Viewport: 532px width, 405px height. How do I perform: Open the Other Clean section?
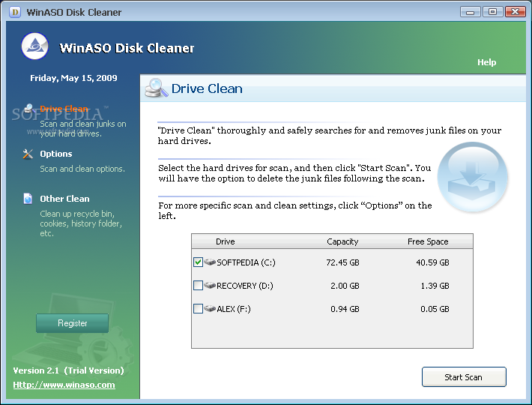pyautogui.click(x=64, y=199)
